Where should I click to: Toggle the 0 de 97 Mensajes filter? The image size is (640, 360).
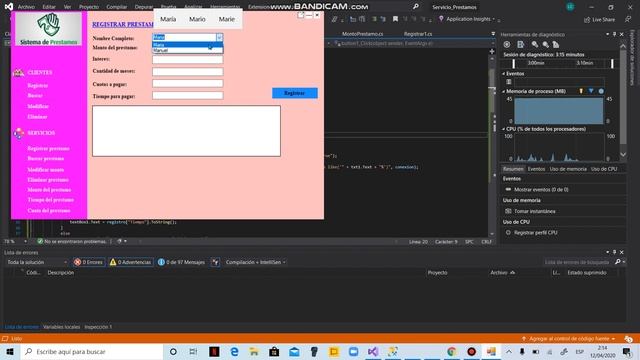[x=181, y=262]
